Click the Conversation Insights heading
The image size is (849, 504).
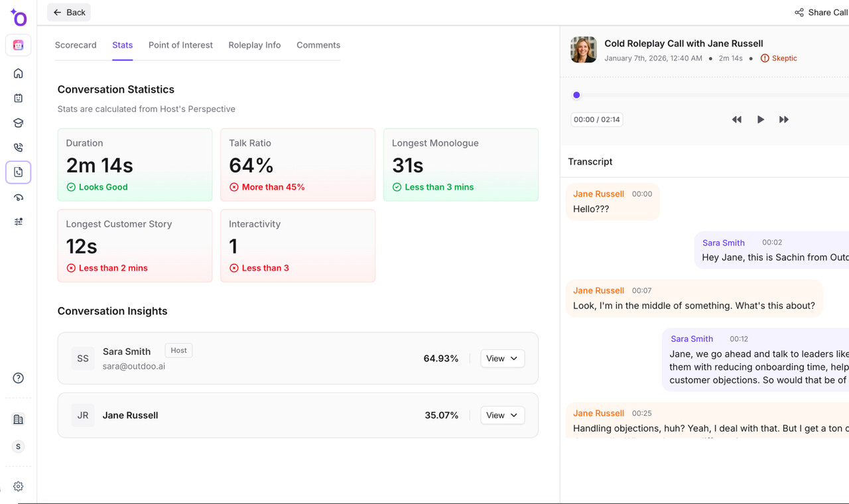coord(112,312)
